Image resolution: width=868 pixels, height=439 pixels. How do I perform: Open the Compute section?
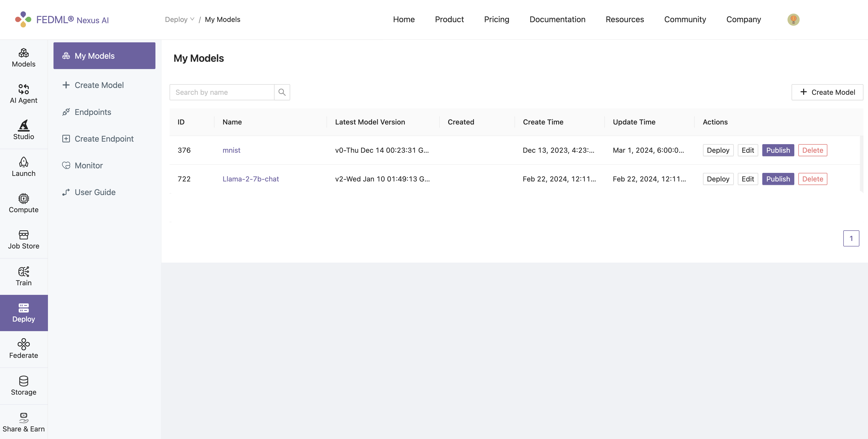pyautogui.click(x=23, y=203)
